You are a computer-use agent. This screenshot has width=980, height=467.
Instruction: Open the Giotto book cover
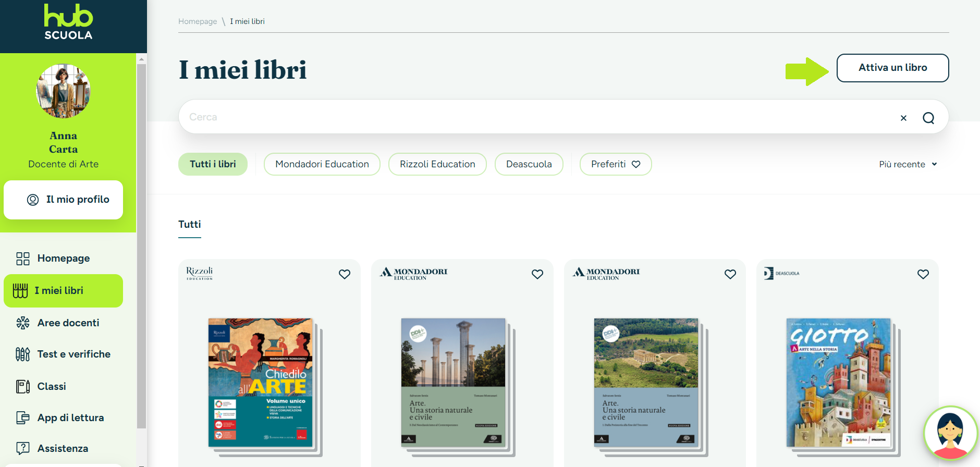click(839, 383)
